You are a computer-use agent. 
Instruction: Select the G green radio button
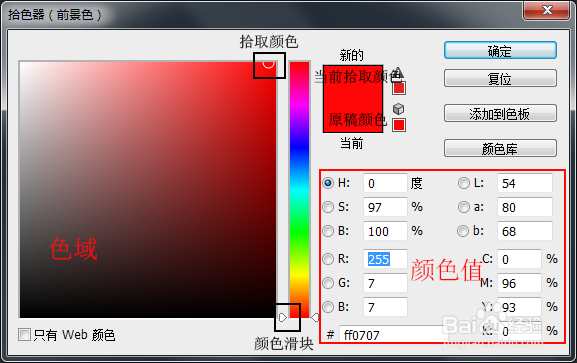(328, 283)
